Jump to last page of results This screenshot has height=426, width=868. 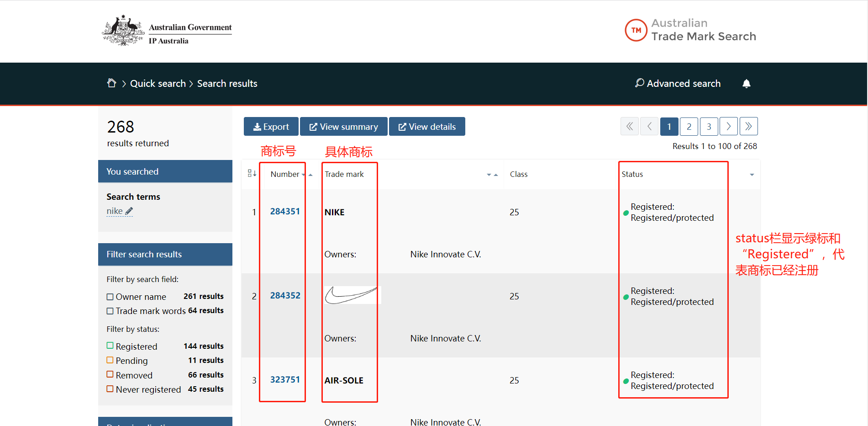pyautogui.click(x=749, y=127)
